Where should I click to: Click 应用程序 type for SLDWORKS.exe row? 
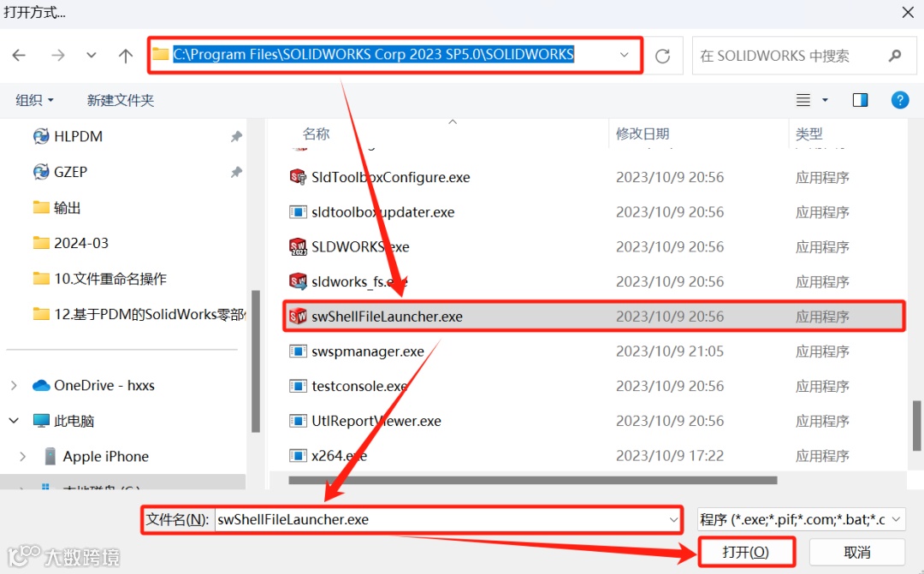coord(823,247)
